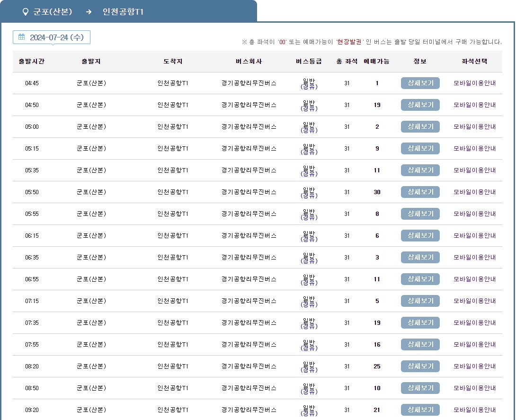The width and height of the screenshot is (516, 420).
Task: Click the 총 좌석 column header
Action: click(x=347, y=61)
